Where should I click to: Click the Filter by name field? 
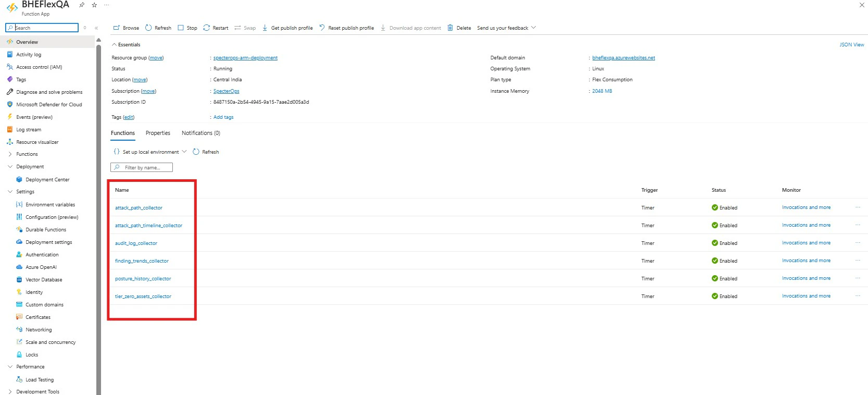(142, 167)
